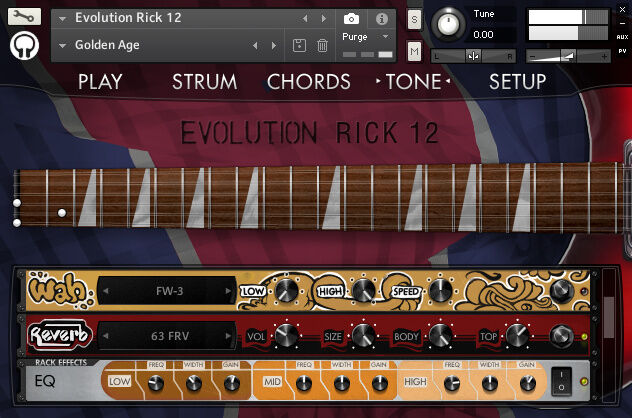The height and width of the screenshot is (418, 632).
Task: Click the Wah LOW knob
Action: [286, 291]
